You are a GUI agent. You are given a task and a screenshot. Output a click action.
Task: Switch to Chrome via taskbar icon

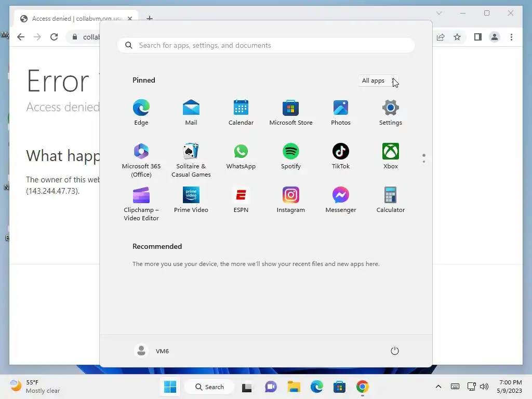tap(362, 387)
